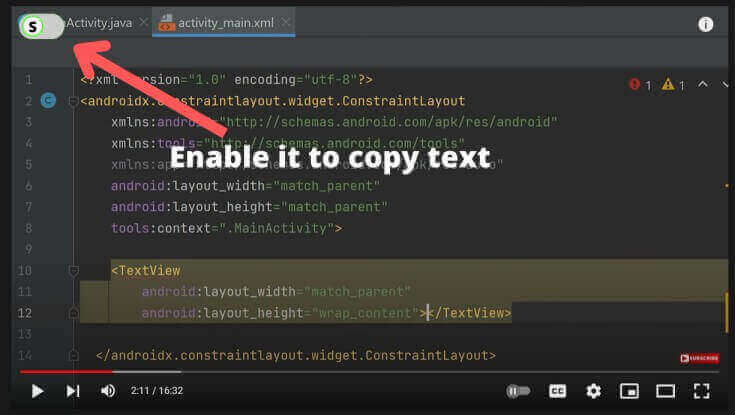Click android:layout_height="match_parent" on line 7
Viewport: 735px width, 415px height.
tap(249, 207)
